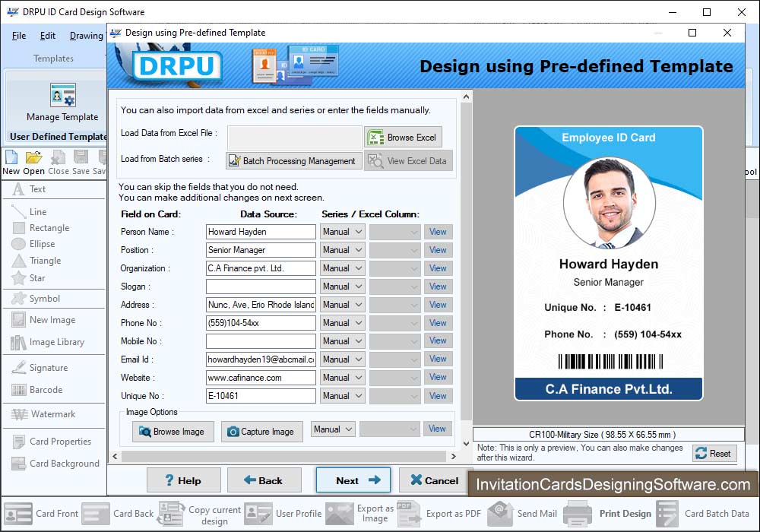Open Person Name data source dropdown
Image resolution: width=760 pixels, height=532 pixels.
pos(342,232)
